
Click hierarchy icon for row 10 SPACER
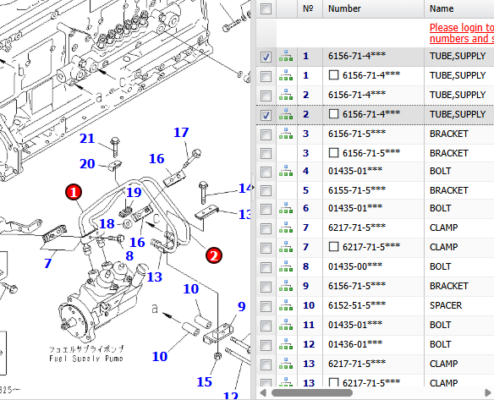[286, 305]
